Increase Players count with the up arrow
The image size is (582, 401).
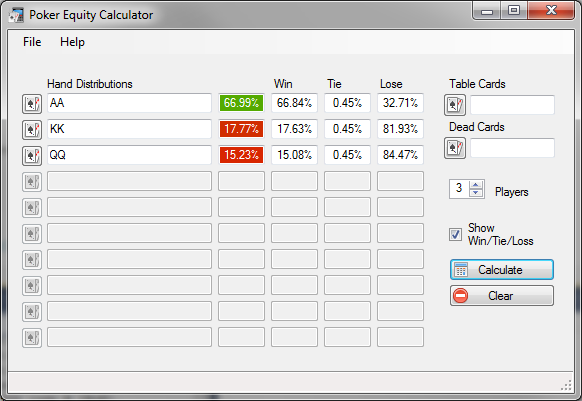pyautogui.click(x=475, y=185)
